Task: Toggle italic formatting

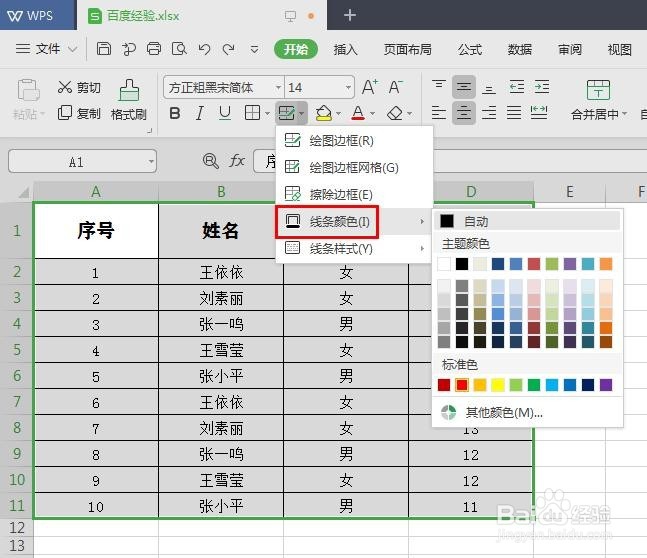Action: pos(200,113)
